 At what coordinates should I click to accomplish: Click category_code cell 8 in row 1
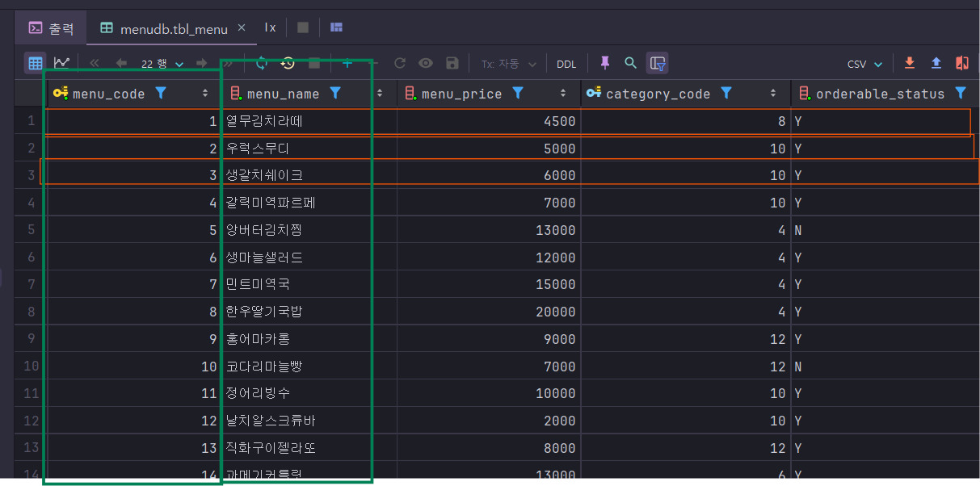[x=685, y=121]
